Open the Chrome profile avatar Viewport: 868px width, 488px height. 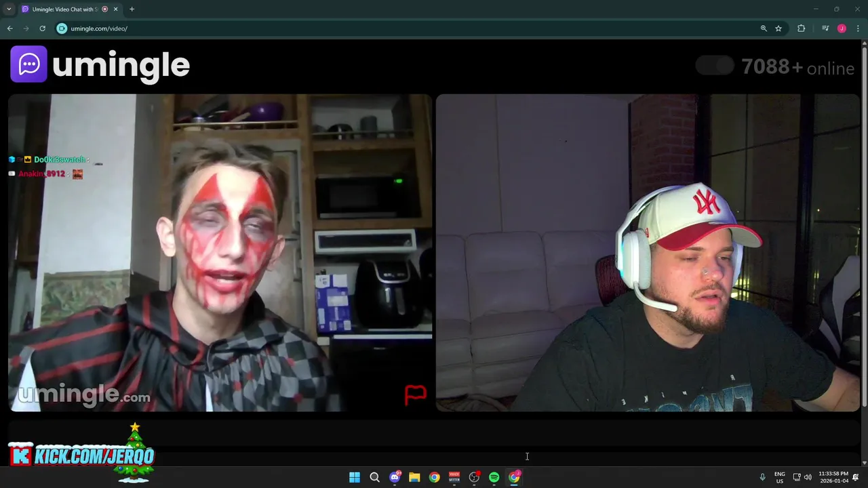point(842,28)
